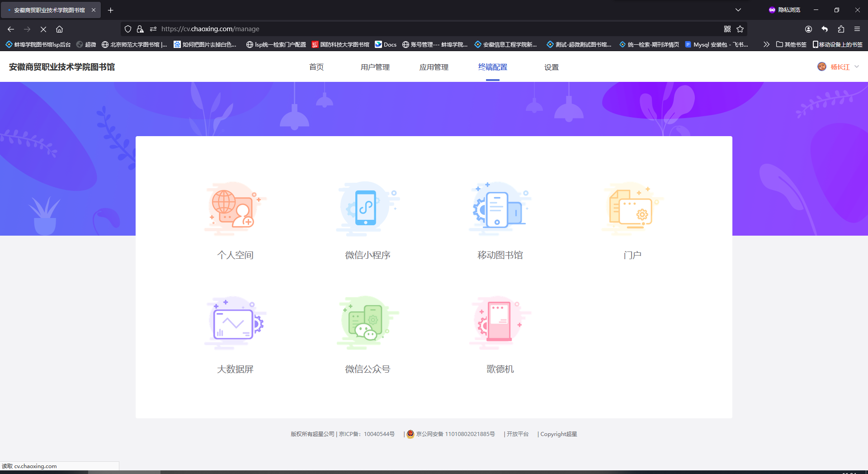The image size is (868, 474).
Task: Switch to the 首页 nav tab
Action: [316, 67]
